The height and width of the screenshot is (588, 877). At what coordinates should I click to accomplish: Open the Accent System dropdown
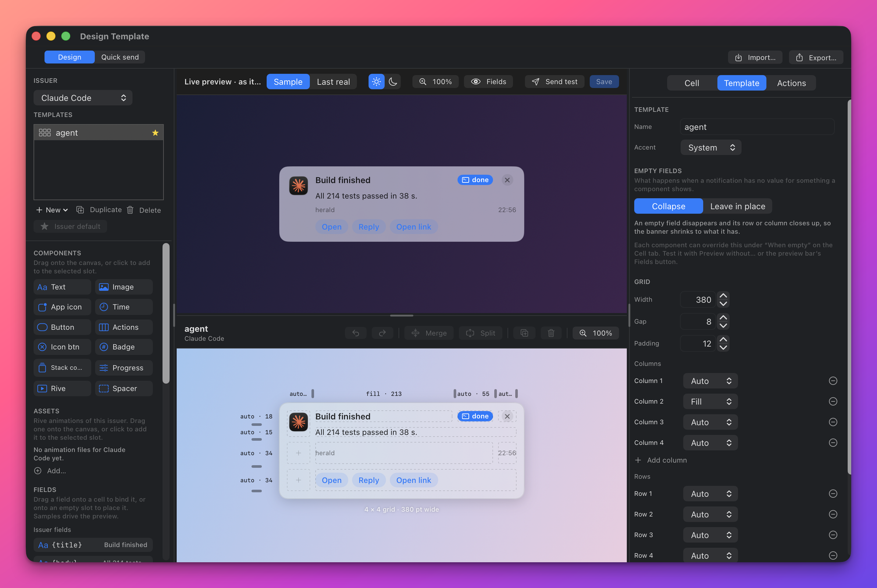[x=711, y=147]
